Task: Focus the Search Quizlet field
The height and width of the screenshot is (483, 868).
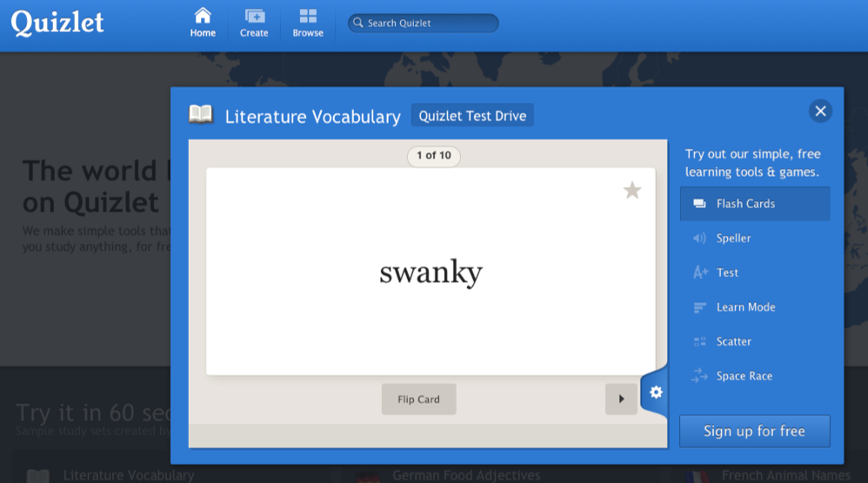Action: point(423,23)
